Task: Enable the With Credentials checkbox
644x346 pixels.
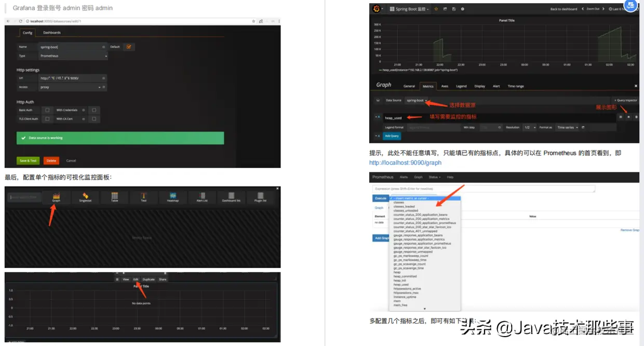Action: (94, 110)
